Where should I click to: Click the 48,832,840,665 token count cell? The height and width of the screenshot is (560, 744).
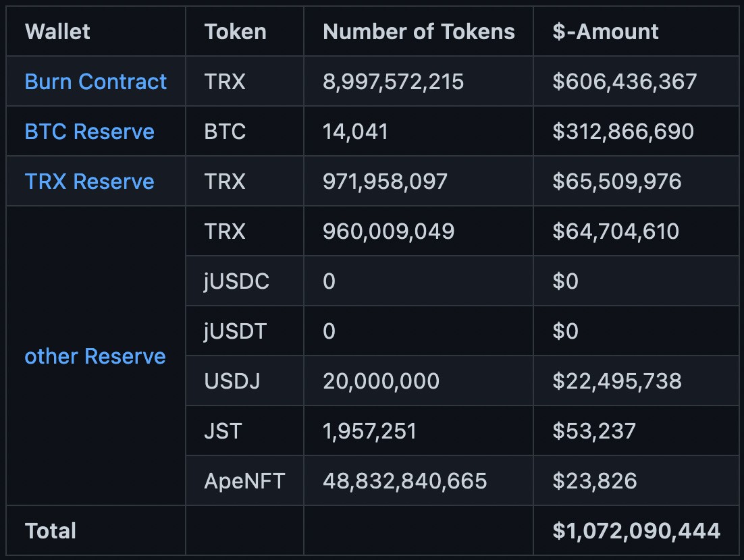click(404, 481)
